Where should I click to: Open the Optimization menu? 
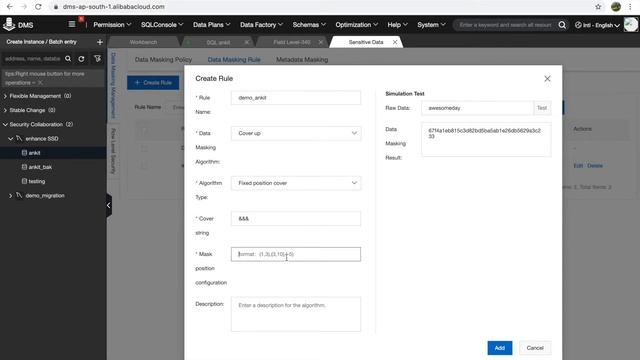click(x=356, y=25)
